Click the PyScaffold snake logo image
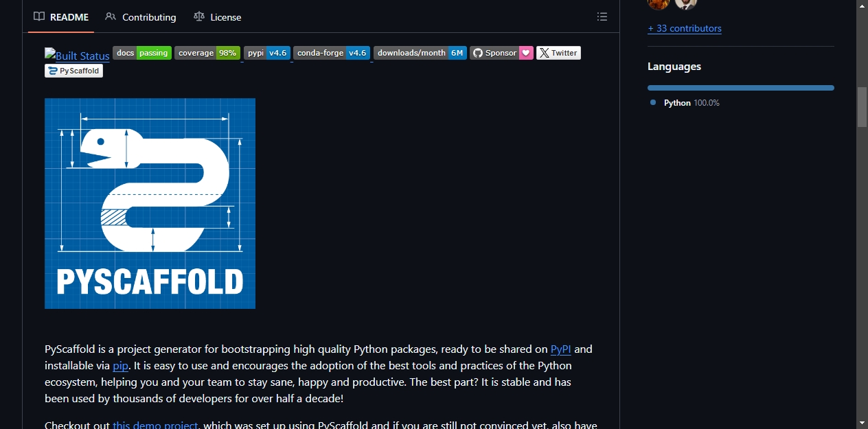Image resolution: width=868 pixels, height=429 pixels. 150,203
